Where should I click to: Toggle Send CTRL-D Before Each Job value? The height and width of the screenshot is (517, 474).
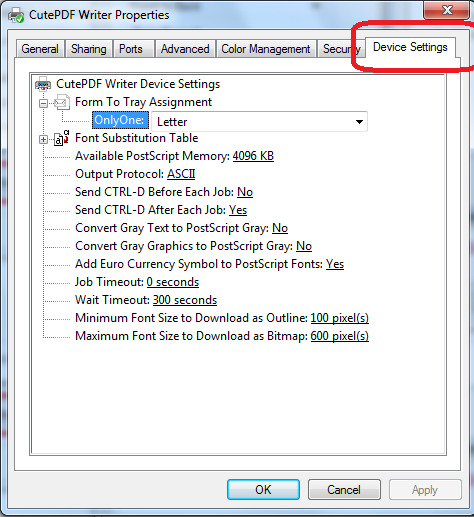coord(245,192)
